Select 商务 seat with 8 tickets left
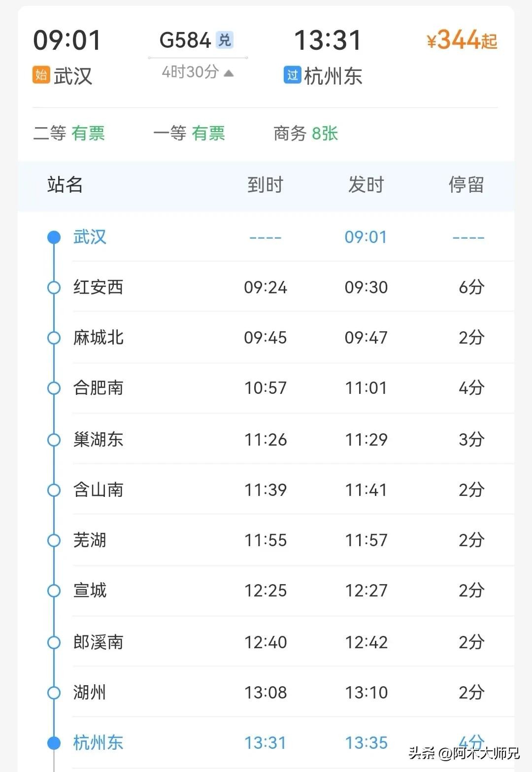This screenshot has height=772, width=532. coord(305,133)
